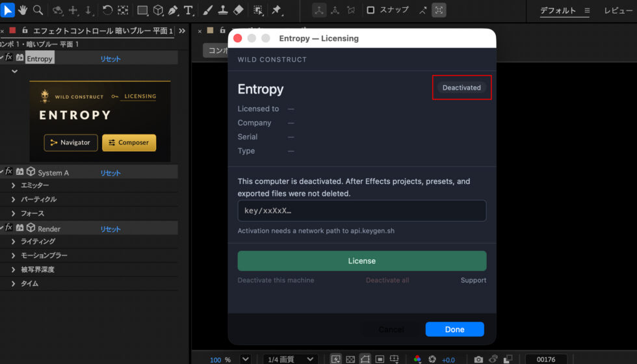Open the Support link in licensing dialog
The width and height of the screenshot is (637, 364).
point(473,280)
